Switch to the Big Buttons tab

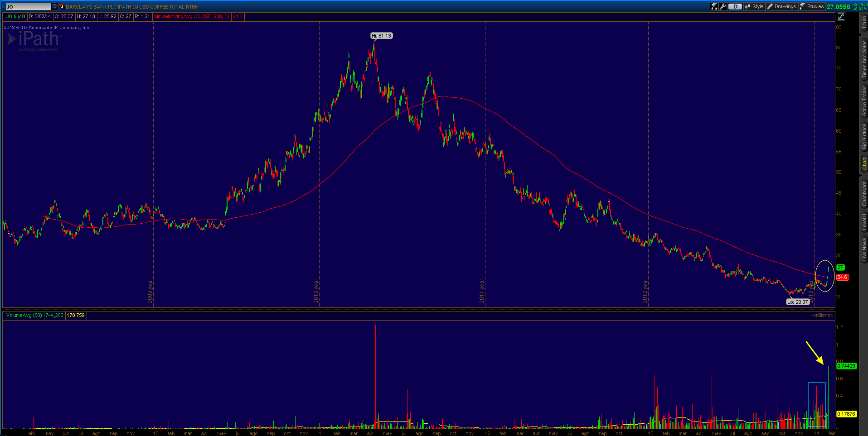(x=864, y=136)
